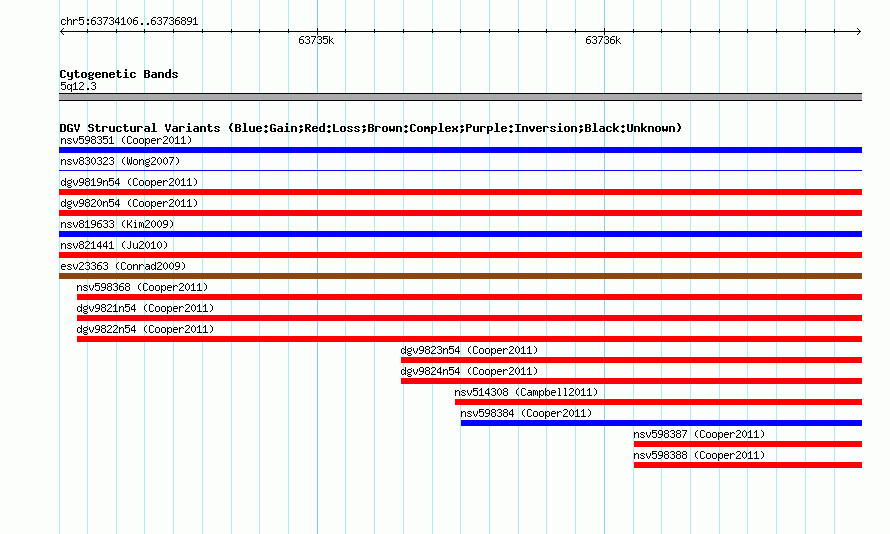The height and width of the screenshot is (534, 890).
Task: Click the left arrow end of the ruler
Action: (x=62, y=31)
